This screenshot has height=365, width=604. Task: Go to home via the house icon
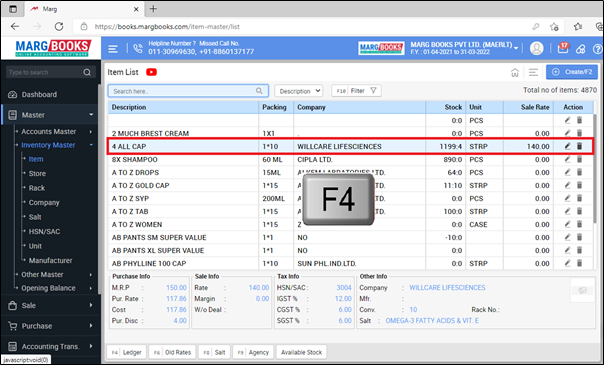[515, 72]
